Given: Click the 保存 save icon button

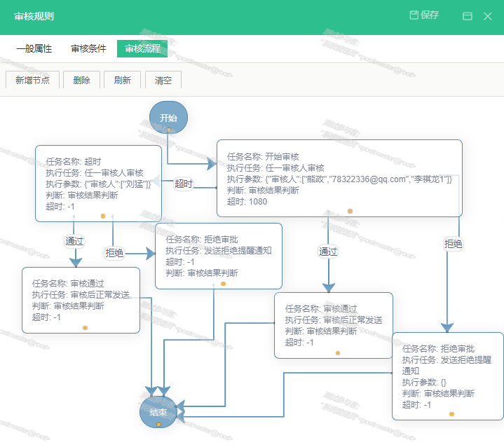Looking at the screenshot, I should point(424,15).
